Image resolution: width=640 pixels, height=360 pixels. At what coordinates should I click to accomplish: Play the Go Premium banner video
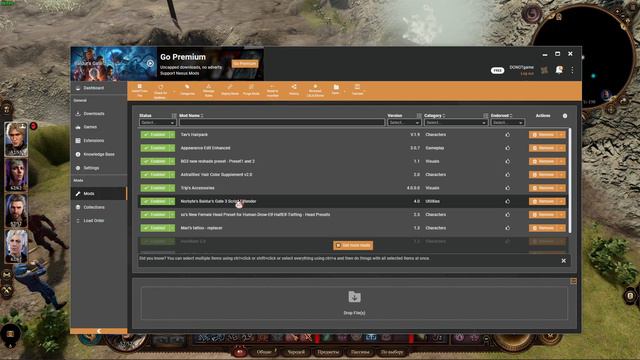click(x=150, y=63)
